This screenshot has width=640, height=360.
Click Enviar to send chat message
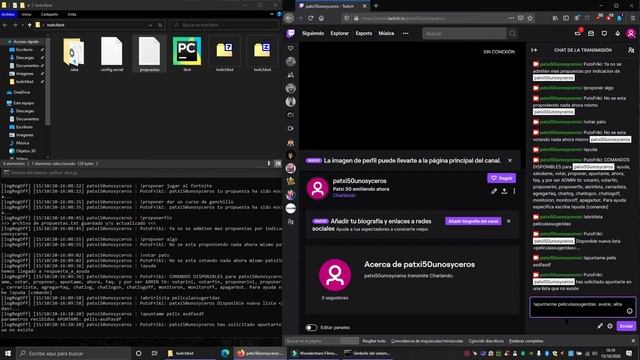626,326
